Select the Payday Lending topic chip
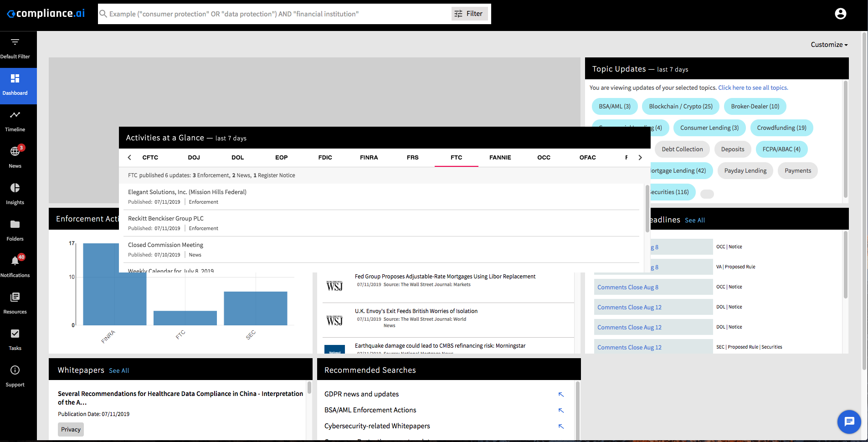 [x=745, y=170]
